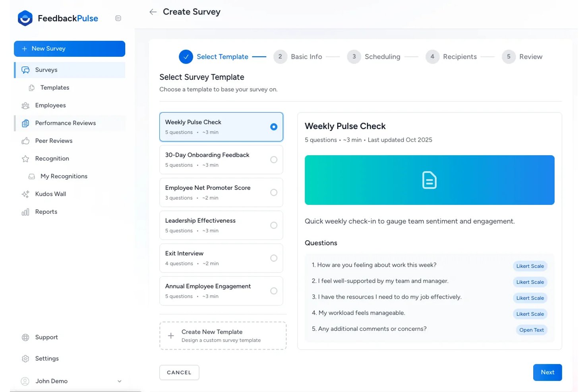The image size is (588, 392).
Task: Click the Support lifebuoy icon
Action: pos(25,337)
